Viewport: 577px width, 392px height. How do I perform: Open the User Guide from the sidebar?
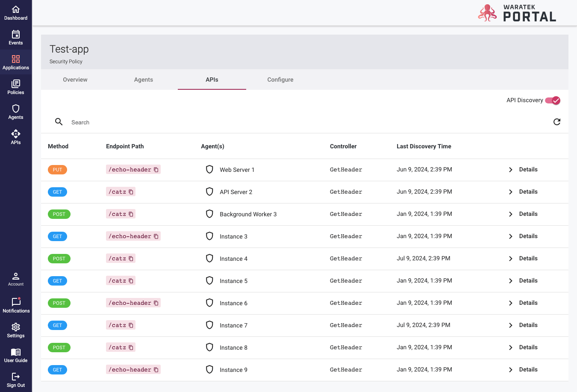point(16,355)
